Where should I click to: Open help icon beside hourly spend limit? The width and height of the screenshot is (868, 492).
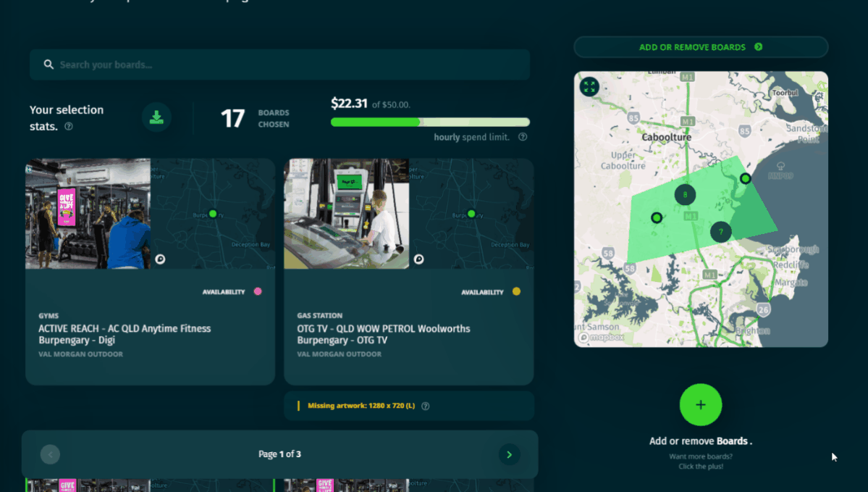click(x=523, y=137)
